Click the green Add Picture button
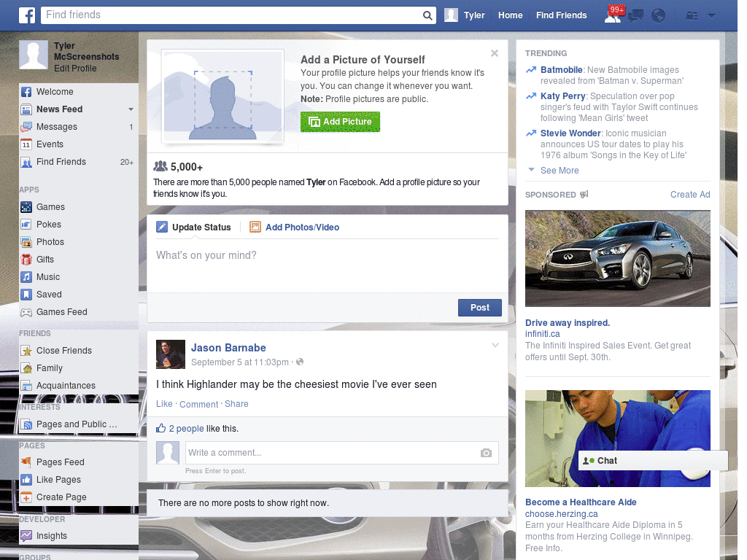This screenshot has height=560, width=747. point(340,122)
